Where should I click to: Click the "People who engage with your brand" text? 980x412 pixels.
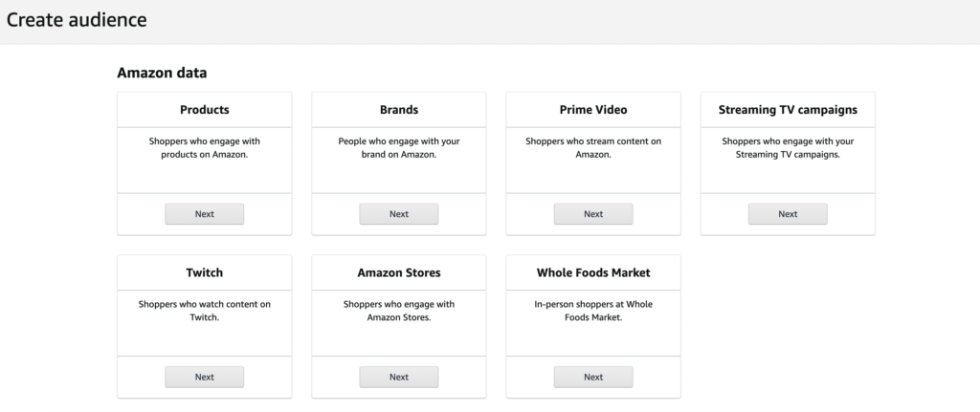[398, 147]
